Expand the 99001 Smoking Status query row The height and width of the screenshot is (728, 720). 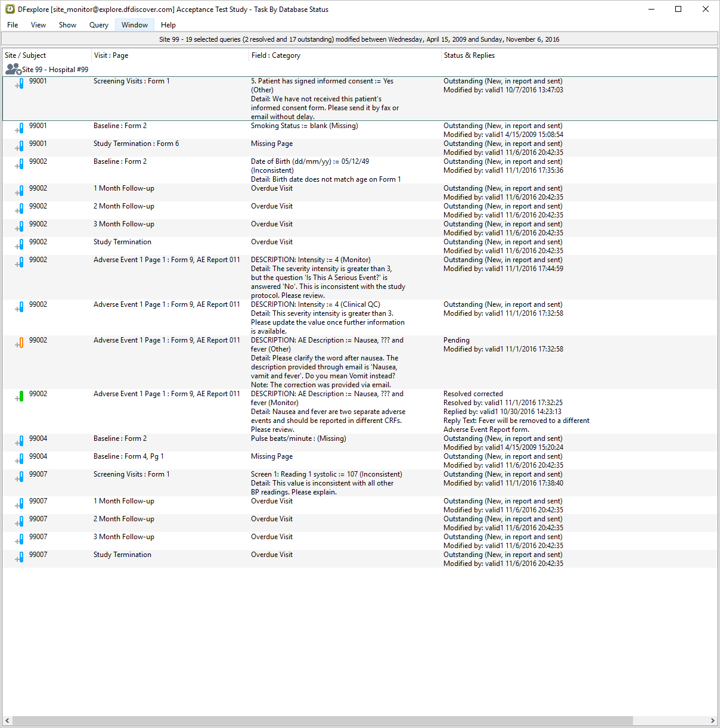click(x=17, y=130)
